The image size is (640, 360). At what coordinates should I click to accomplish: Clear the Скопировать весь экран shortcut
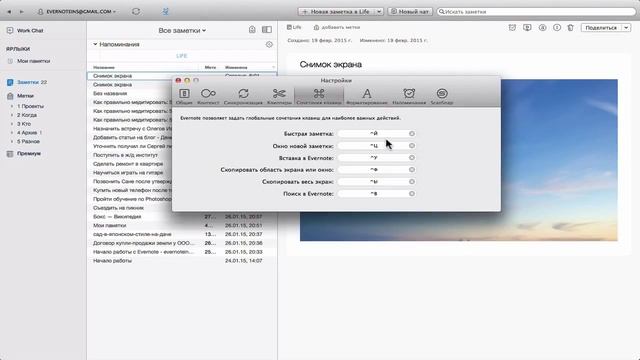point(412,182)
